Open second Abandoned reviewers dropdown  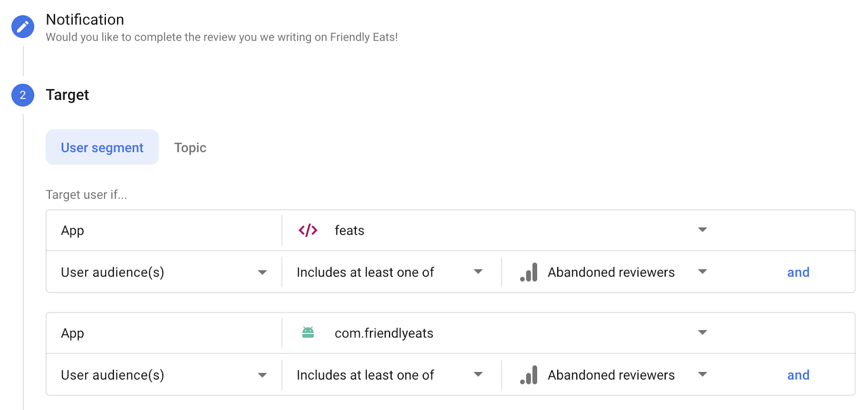pos(702,374)
